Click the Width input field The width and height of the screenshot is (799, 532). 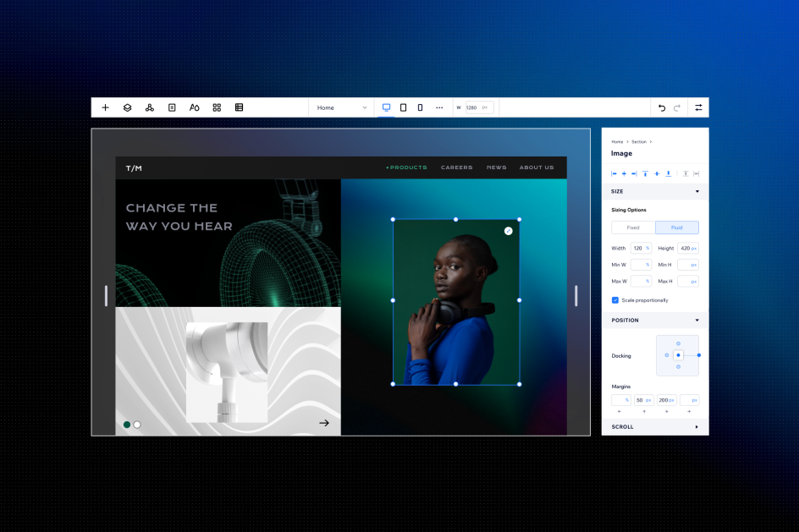(637, 249)
